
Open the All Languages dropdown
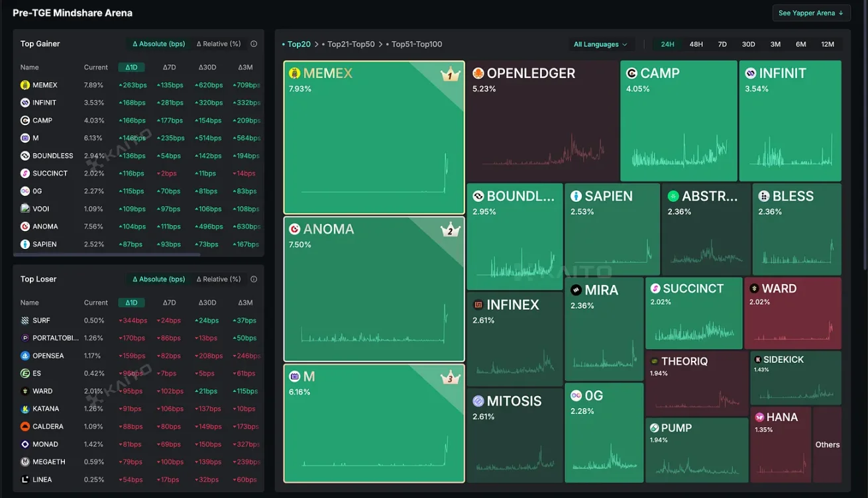[600, 44]
